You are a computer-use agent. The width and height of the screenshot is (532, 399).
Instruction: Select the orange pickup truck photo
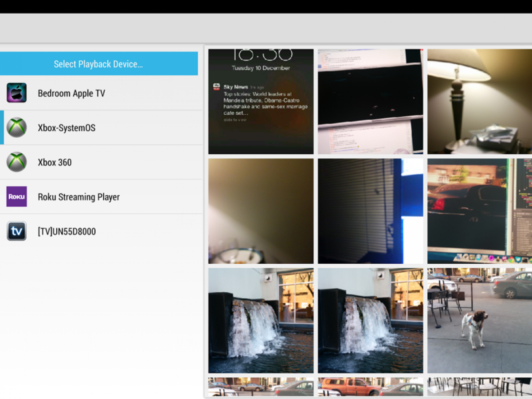coord(370,387)
